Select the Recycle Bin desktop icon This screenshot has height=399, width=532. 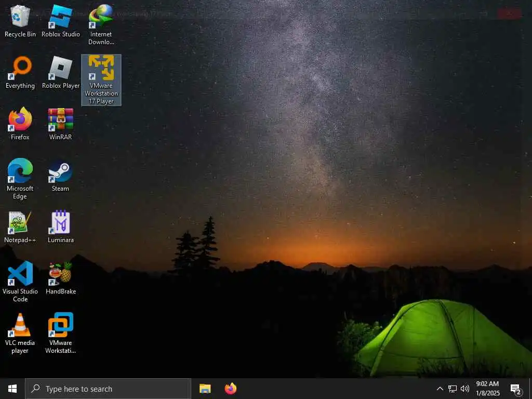coord(20,21)
